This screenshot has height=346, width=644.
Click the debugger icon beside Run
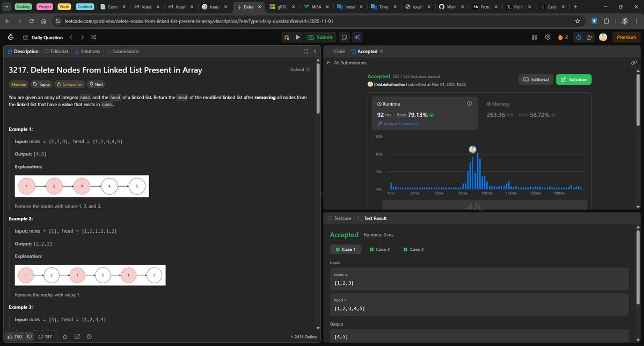click(x=287, y=38)
